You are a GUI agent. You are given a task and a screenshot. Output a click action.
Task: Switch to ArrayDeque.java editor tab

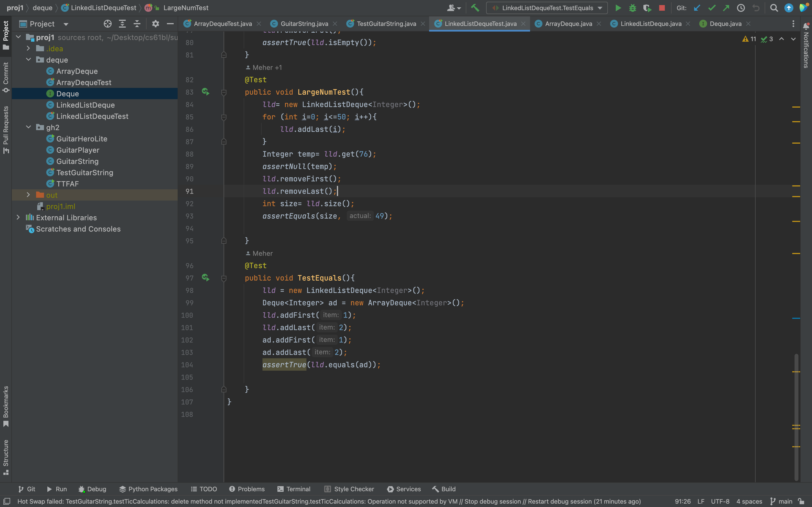pos(568,24)
